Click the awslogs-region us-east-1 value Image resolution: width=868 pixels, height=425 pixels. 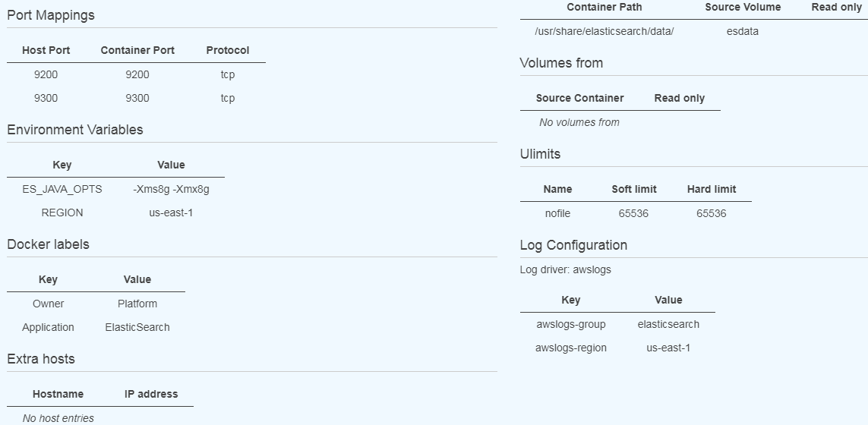coord(668,348)
